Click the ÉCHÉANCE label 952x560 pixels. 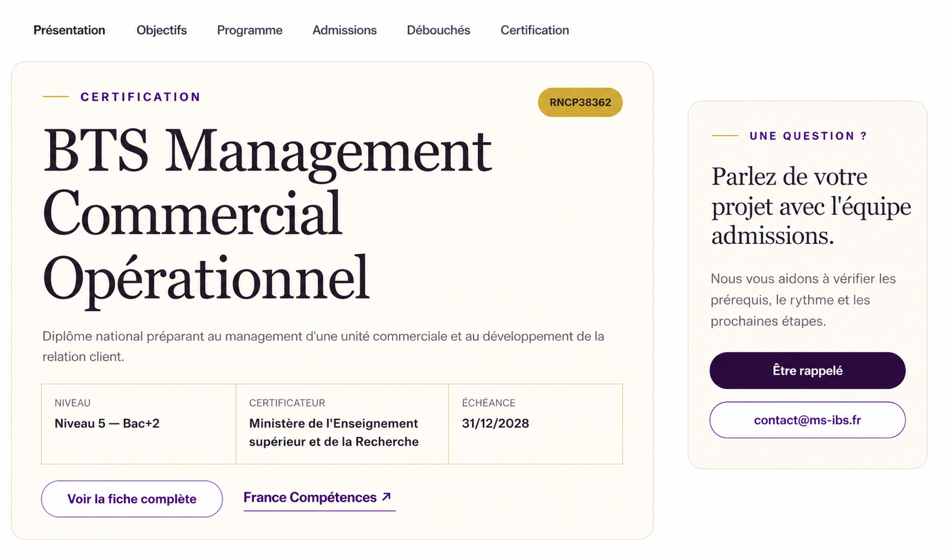(x=489, y=403)
